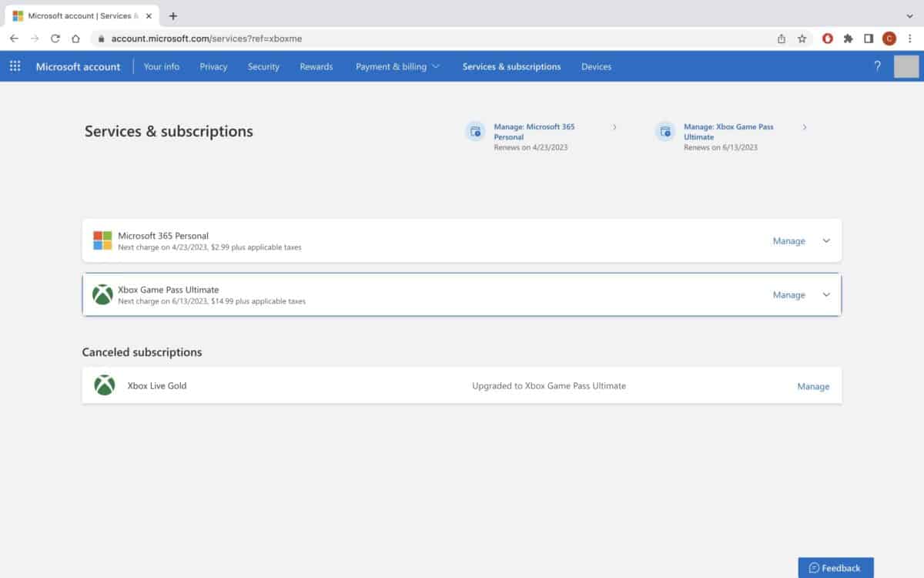Click the 'Renews on 6/13/2023' text
Image resolution: width=924 pixels, height=578 pixels.
(x=721, y=147)
